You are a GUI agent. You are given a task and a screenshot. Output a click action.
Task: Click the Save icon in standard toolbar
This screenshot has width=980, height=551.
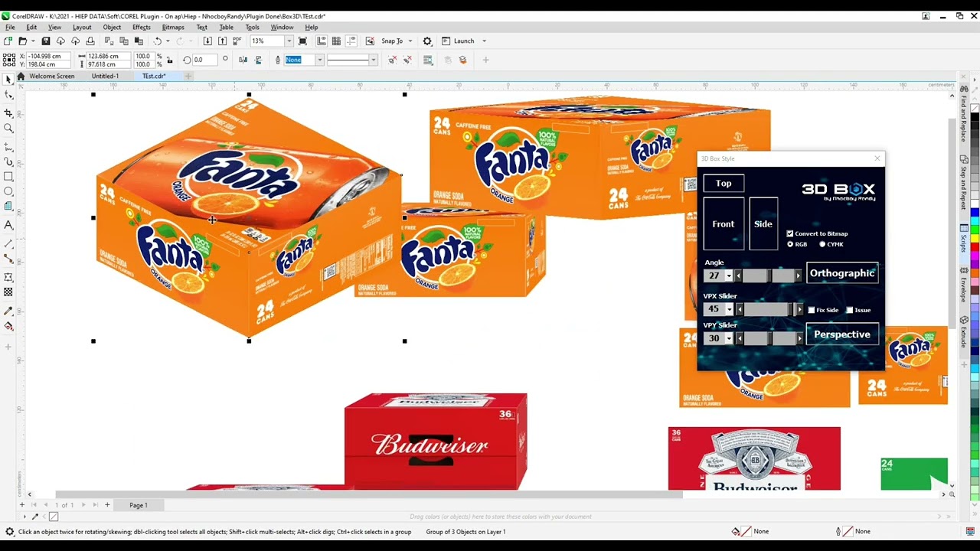[x=46, y=41]
